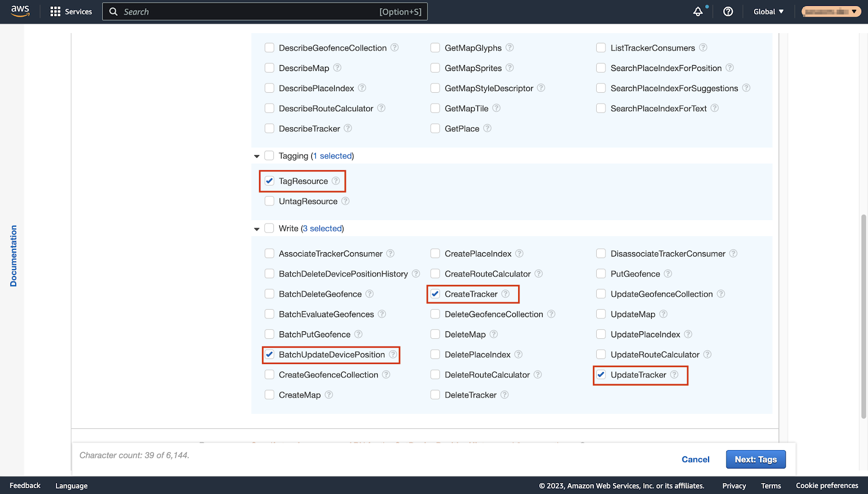Click info icon next to TagResource
The height and width of the screenshot is (494, 868).
coord(336,181)
